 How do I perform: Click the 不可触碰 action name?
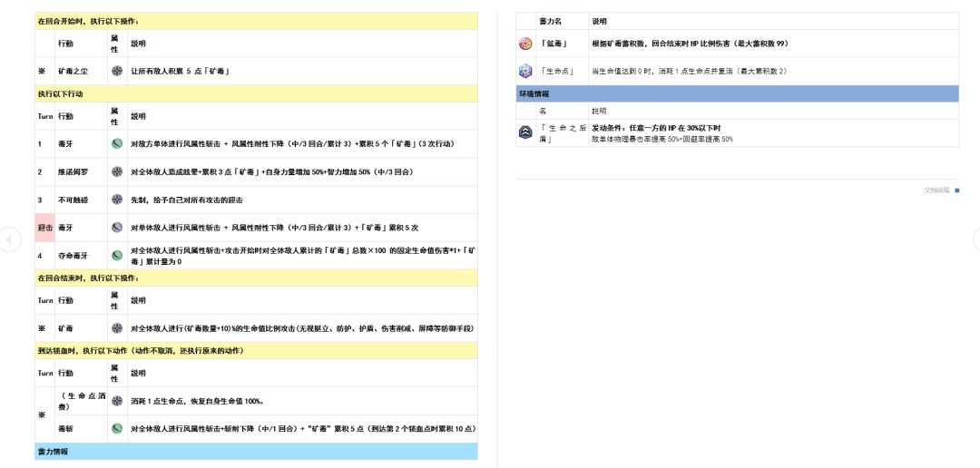pos(73,200)
